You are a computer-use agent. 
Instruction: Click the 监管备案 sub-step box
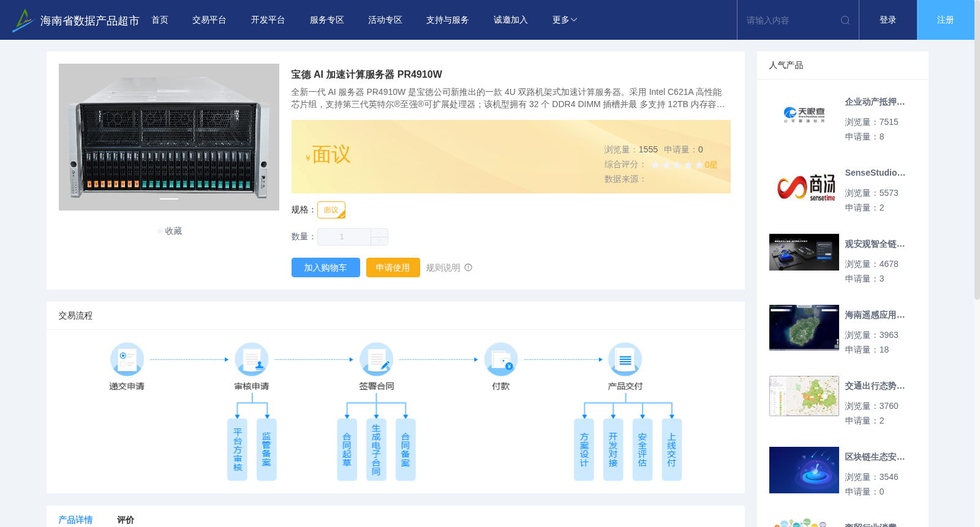pos(266,450)
